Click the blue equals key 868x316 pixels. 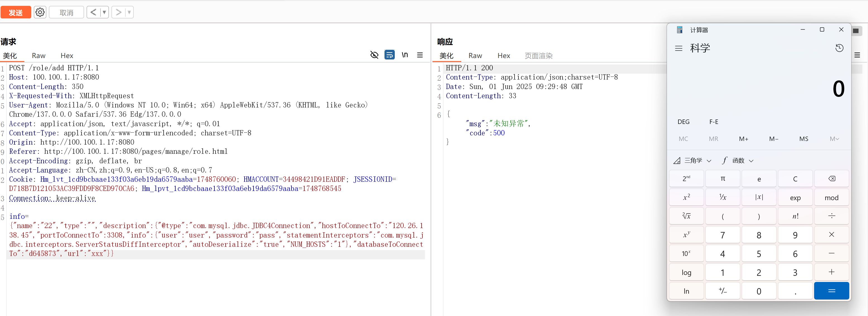pos(832,291)
